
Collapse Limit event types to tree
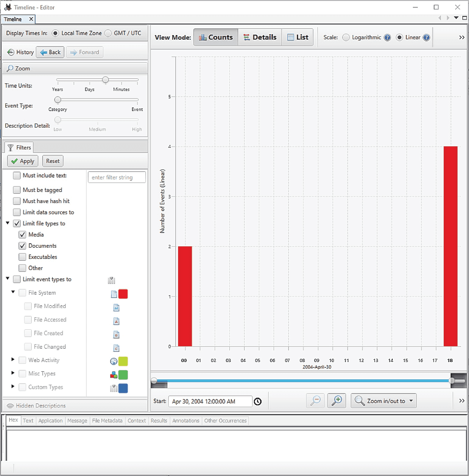[8, 279]
